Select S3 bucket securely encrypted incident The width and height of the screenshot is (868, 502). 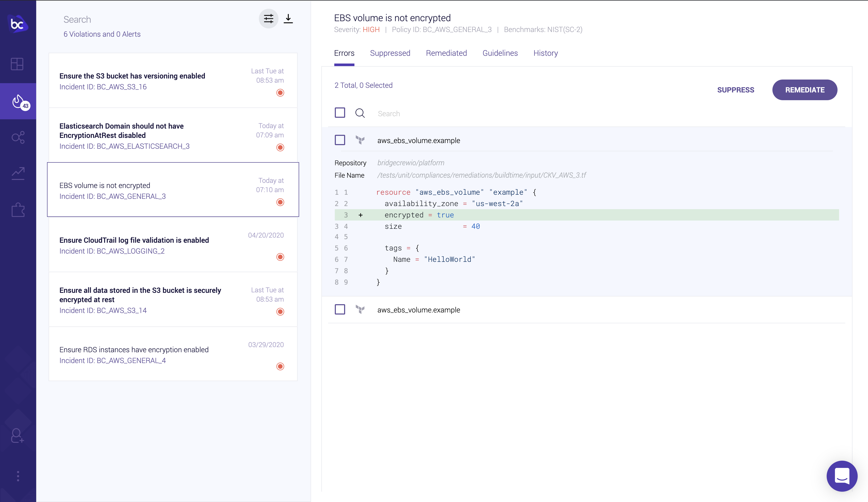coord(173,300)
